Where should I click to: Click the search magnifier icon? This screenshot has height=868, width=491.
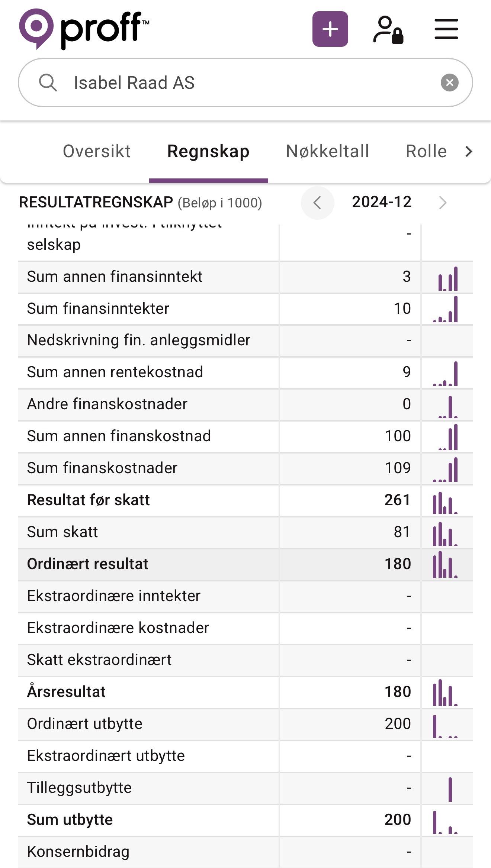pyautogui.click(x=48, y=83)
